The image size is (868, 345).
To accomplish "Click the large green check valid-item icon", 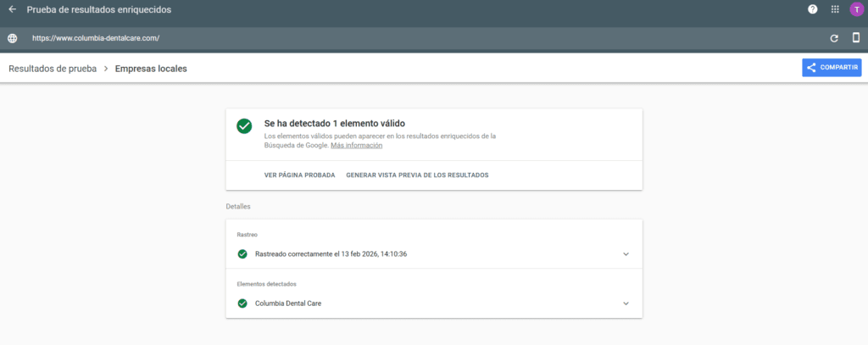I will (x=244, y=125).
